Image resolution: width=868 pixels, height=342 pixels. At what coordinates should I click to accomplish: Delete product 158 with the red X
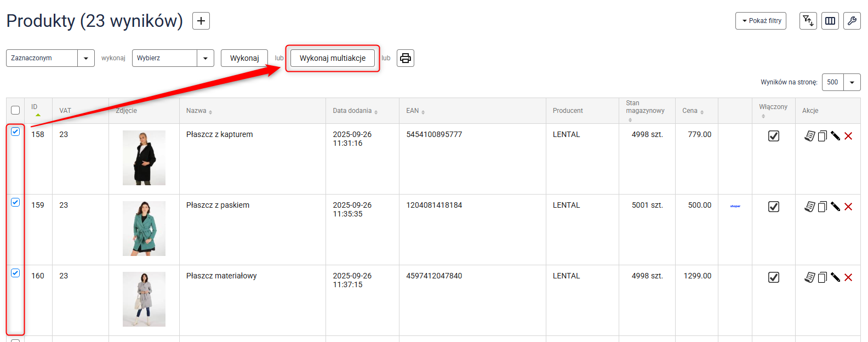tap(848, 136)
